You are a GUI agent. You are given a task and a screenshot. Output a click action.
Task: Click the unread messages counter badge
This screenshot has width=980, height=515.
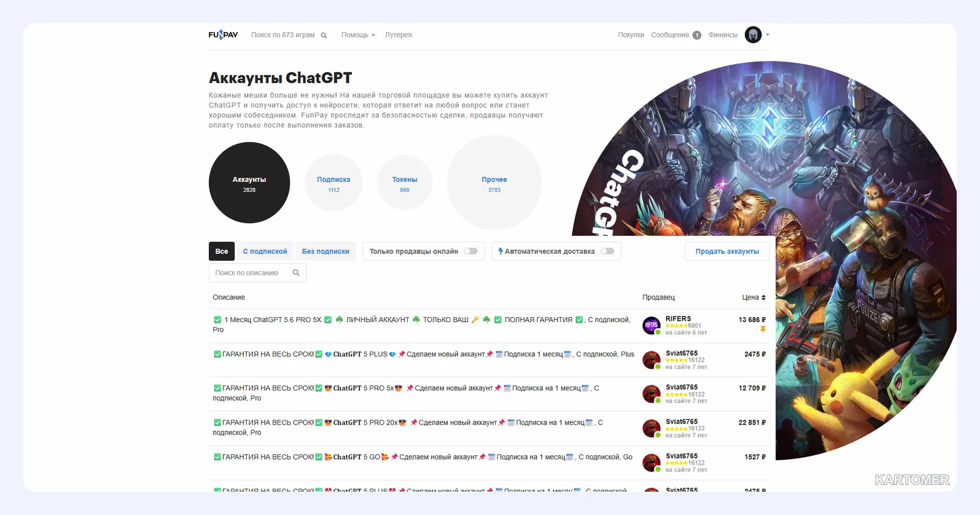pyautogui.click(x=697, y=35)
